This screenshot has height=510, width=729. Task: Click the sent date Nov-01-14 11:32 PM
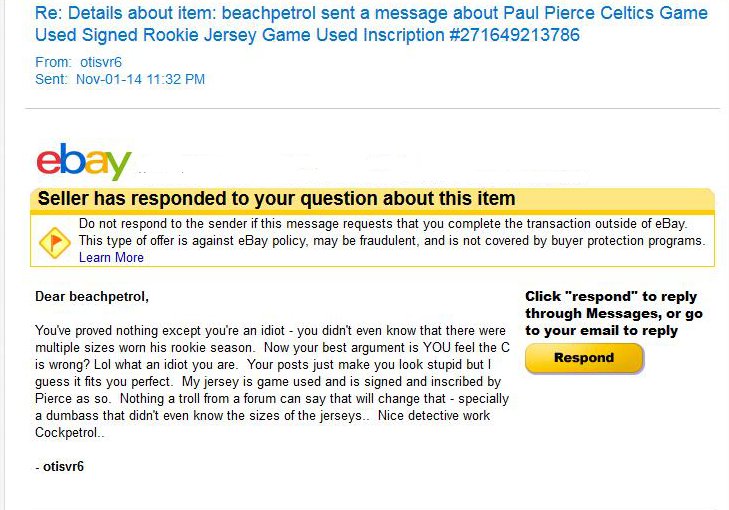140,79
